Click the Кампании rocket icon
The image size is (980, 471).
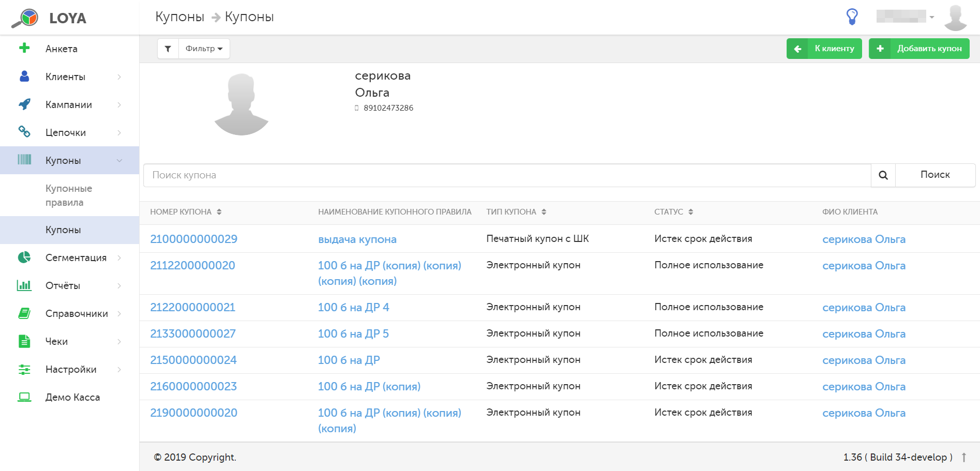point(24,104)
